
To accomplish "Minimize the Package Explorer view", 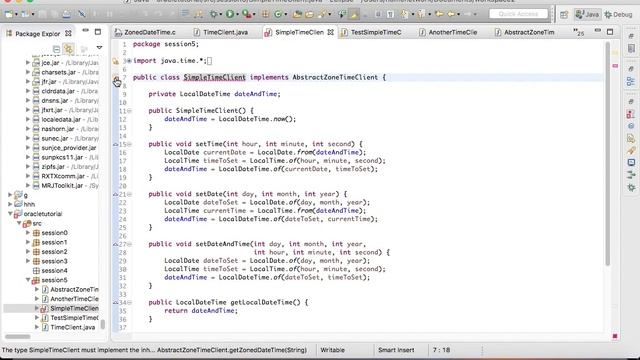I will point(85,31).
